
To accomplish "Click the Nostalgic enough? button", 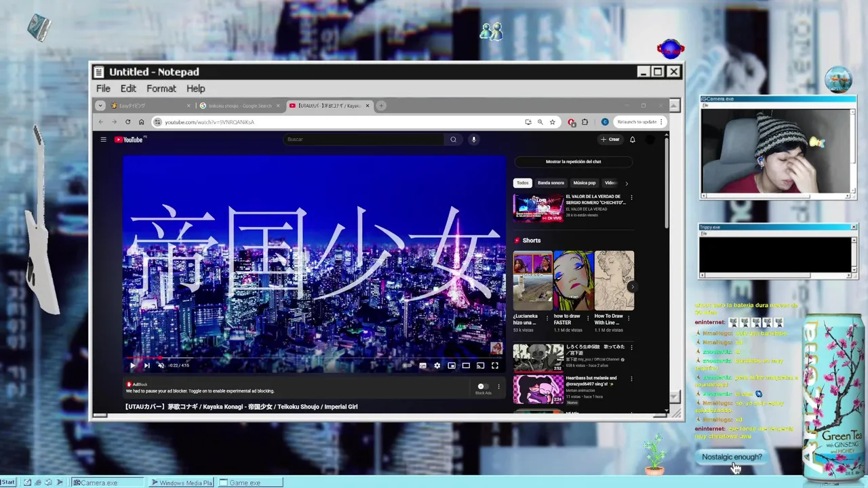I will click(x=732, y=457).
